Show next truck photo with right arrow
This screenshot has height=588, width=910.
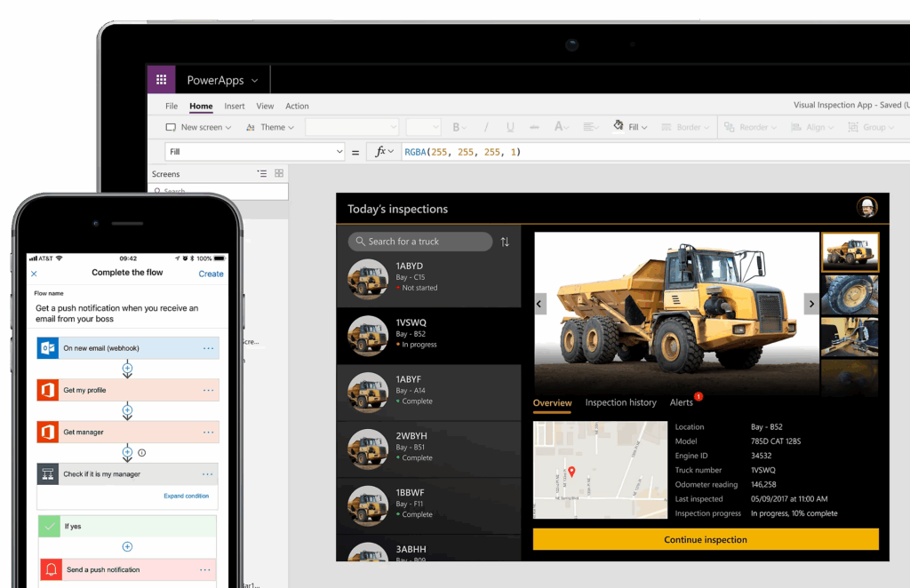pos(810,304)
